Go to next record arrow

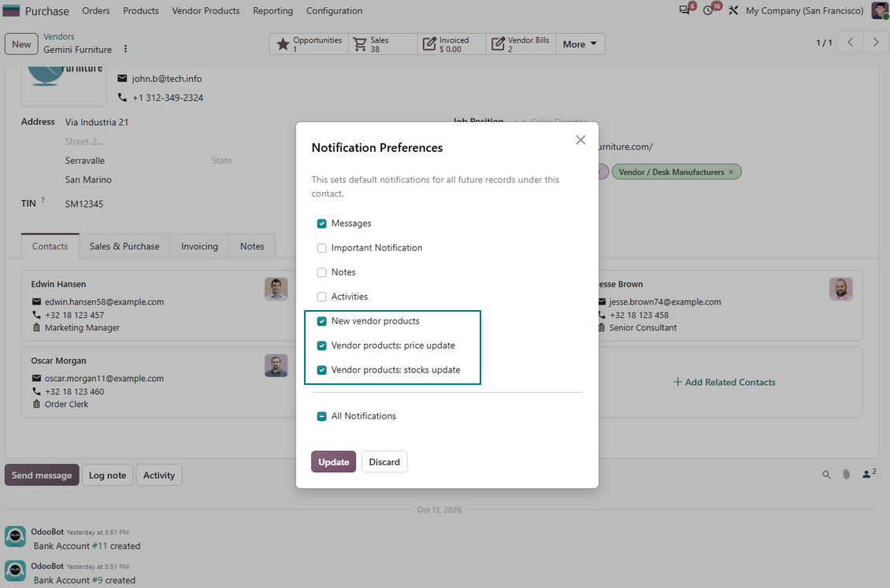coord(876,42)
